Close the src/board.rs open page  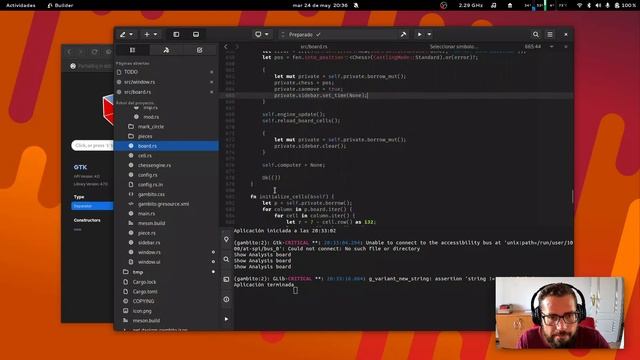pos(211,92)
